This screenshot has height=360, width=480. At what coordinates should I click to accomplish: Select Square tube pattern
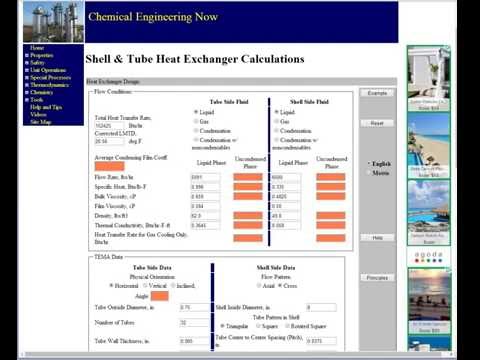[x=258, y=326]
